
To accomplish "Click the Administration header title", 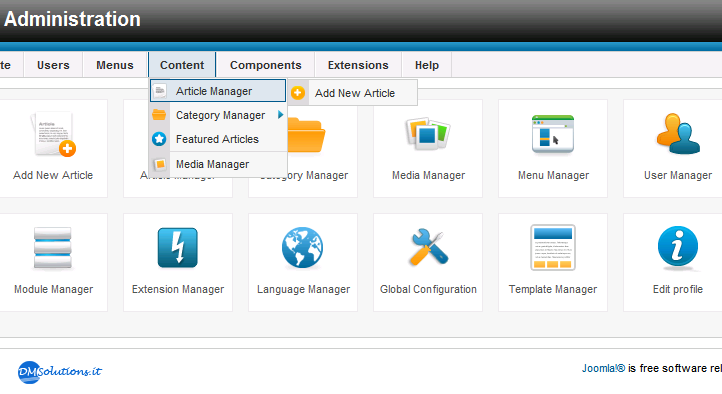I will coord(72,19).
